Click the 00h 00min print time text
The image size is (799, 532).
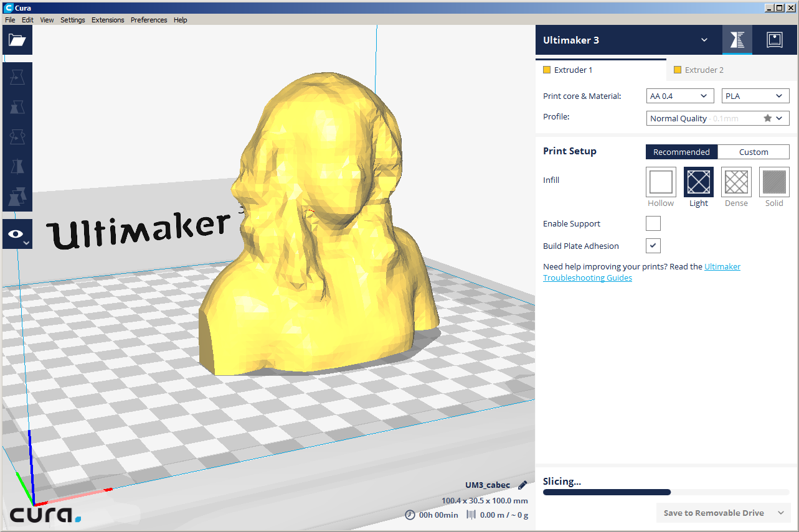coord(438,515)
